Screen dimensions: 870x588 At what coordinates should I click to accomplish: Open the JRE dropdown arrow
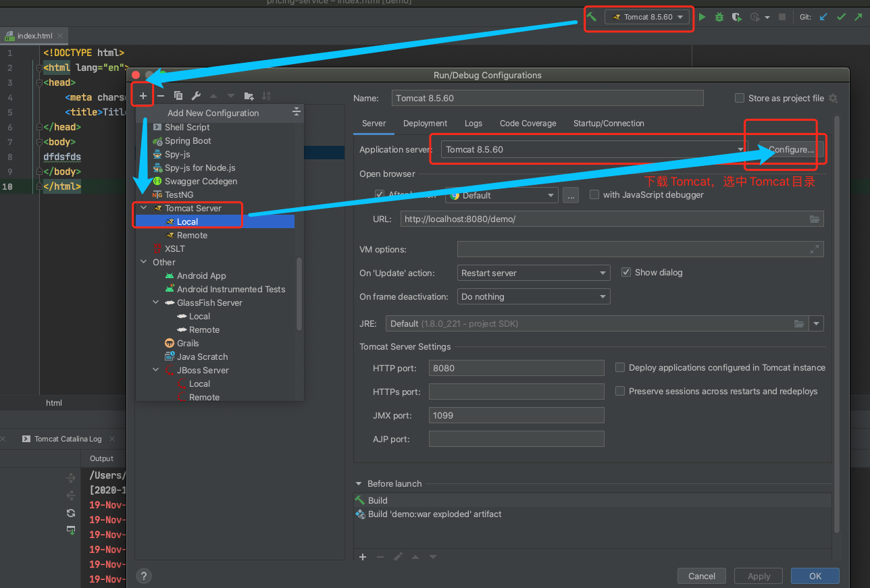pyautogui.click(x=817, y=323)
